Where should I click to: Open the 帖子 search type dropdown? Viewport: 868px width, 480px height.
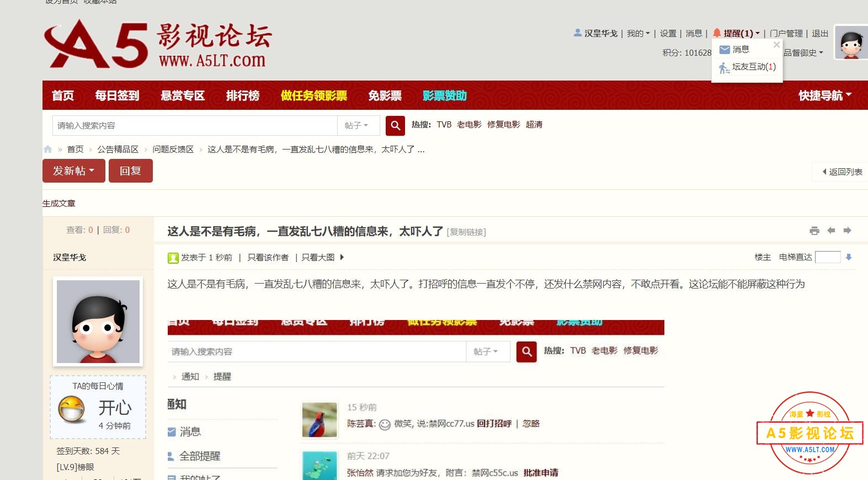click(x=356, y=125)
